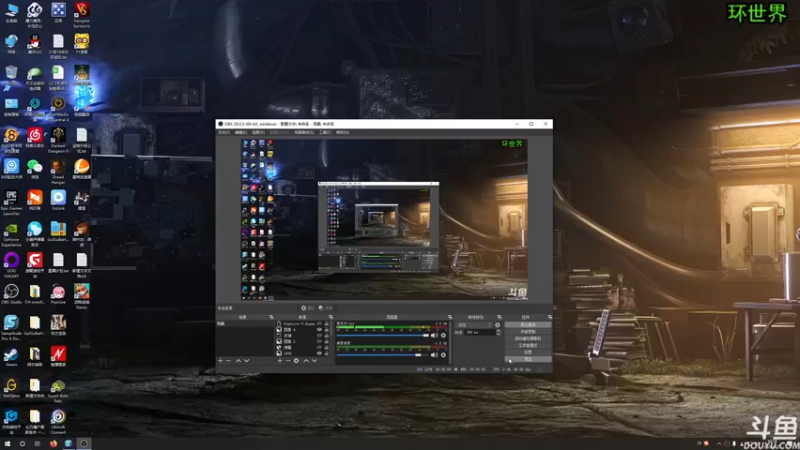The image size is (800, 450).
Task: Add a new scene with plus icon
Action: [x=220, y=361]
